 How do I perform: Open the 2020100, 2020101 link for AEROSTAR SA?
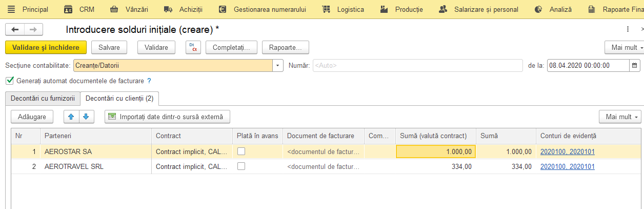click(568, 151)
